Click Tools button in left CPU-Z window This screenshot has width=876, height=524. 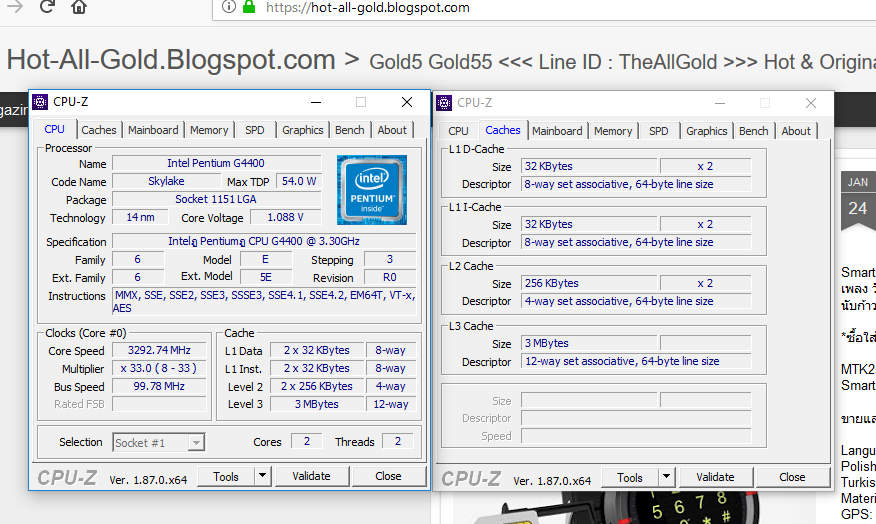(226, 477)
